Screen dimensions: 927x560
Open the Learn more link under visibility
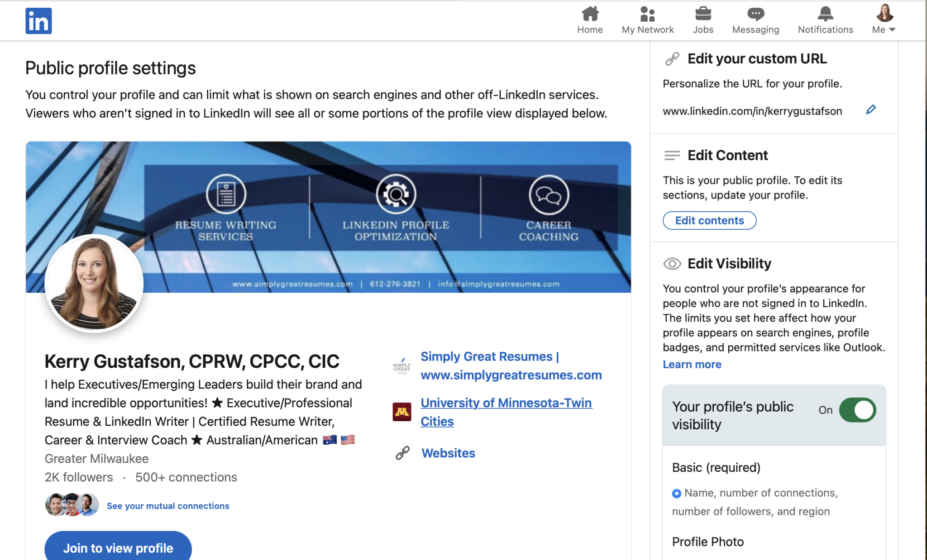pyautogui.click(x=692, y=364)
